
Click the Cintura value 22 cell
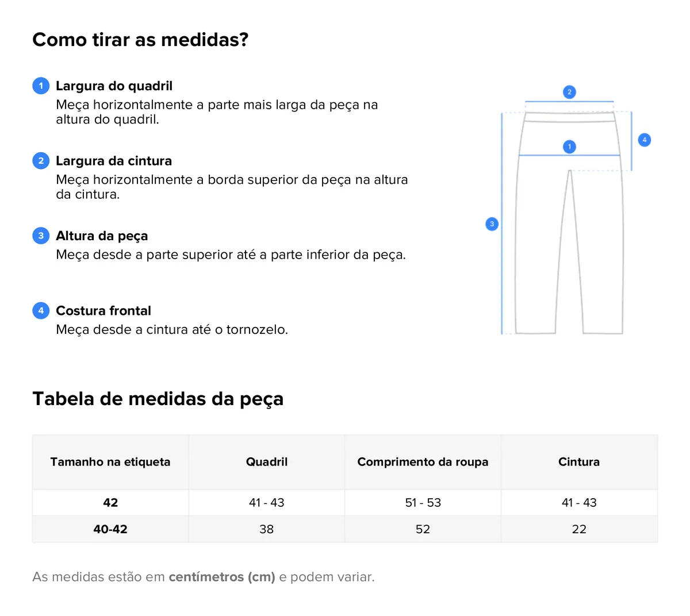point(579,529)
